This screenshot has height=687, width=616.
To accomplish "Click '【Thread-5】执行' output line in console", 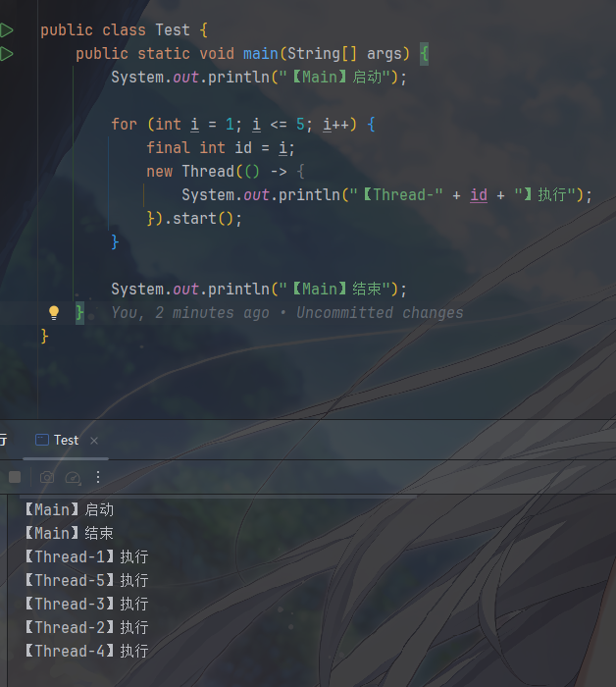I will pos(85,580).
